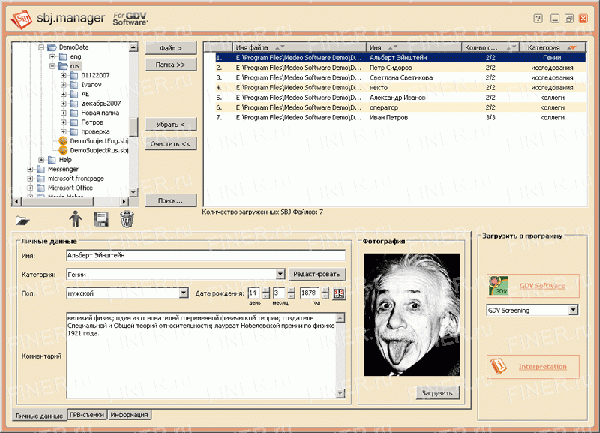Select the Личные данные tab
The height and width of the screenshot is (433, 600).
tap(39, 416)
